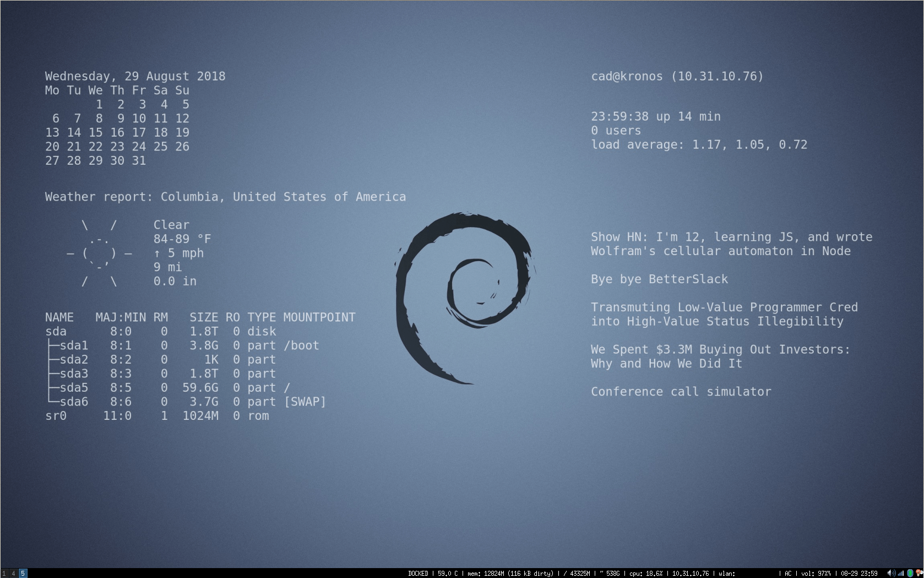Screen dimensions: 924x578
Task: Click the 9 mi visibility value
Action: (x=167, y=267)
